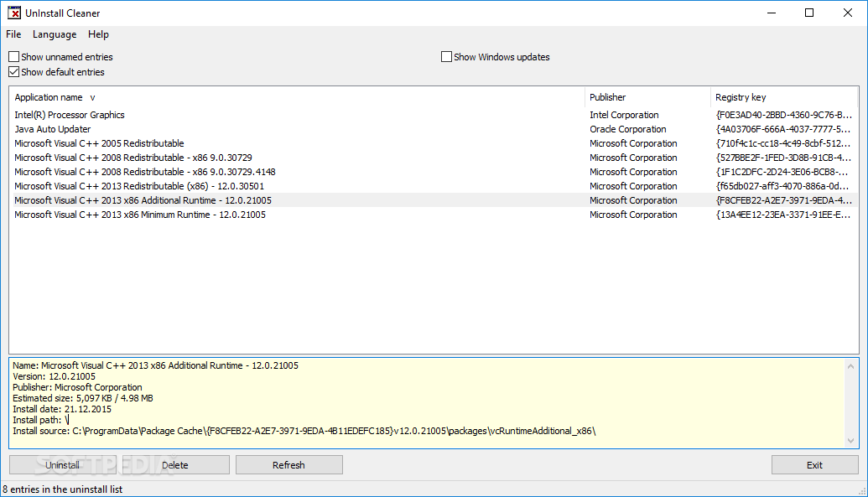Select Visual C++ 2008 Redistributable x86 9.0.30729 entry
The width and height of the screenshot is (868, 497).
pos(133,158)
